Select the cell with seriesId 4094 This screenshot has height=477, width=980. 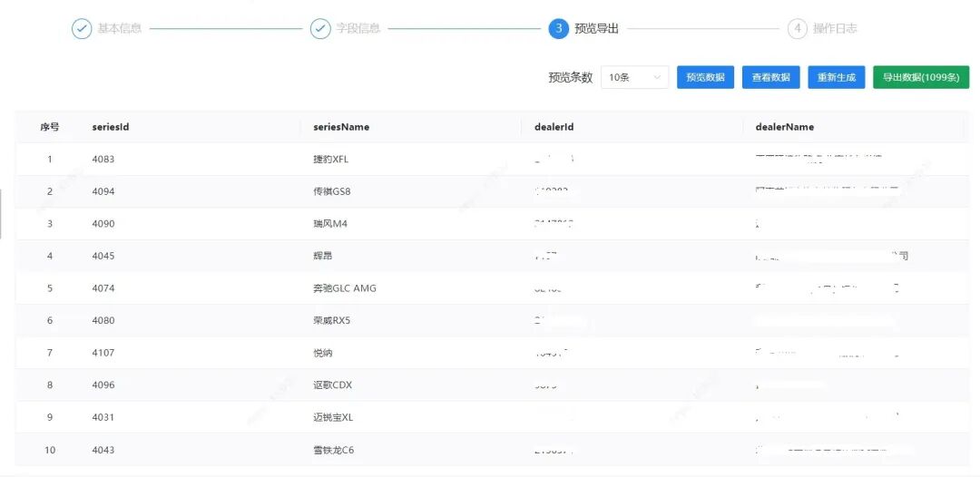(x=103, y=191)
